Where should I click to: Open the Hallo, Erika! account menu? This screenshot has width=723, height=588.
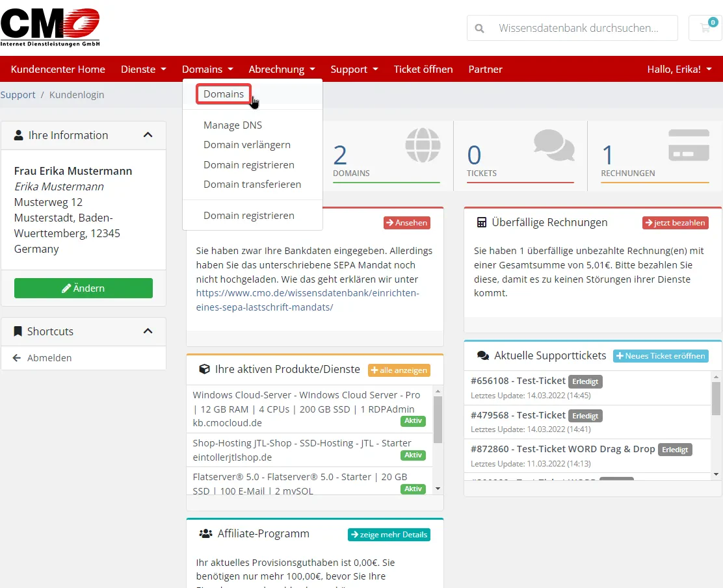click(x=679, y=69)
